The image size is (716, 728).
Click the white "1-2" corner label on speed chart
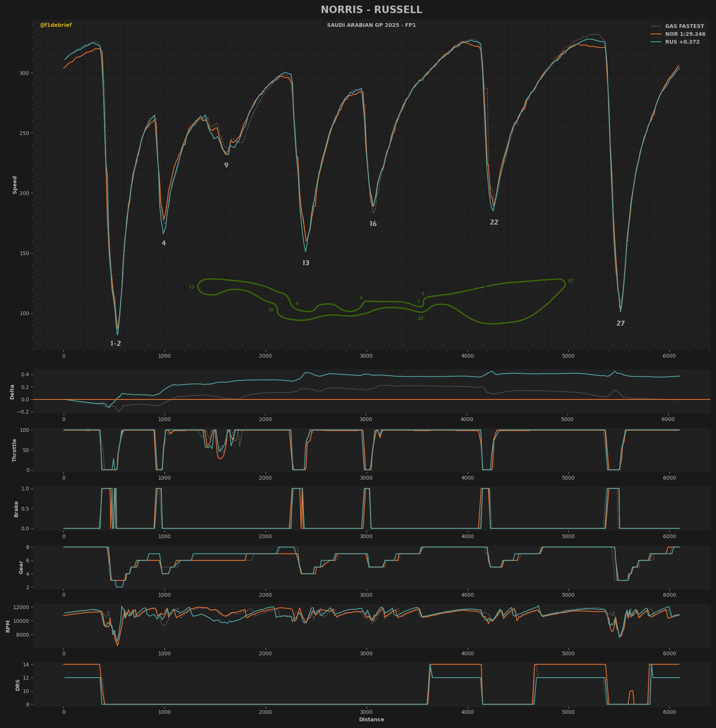click(x=116, y=344)
